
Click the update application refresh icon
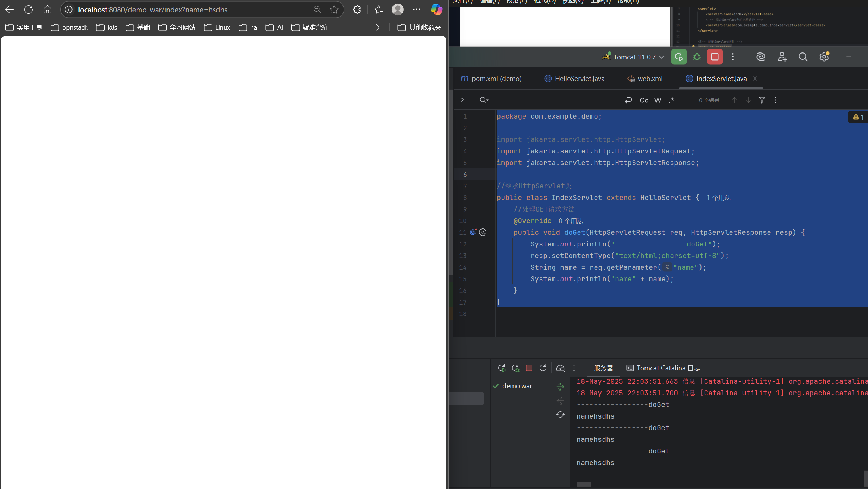[543, 368]
